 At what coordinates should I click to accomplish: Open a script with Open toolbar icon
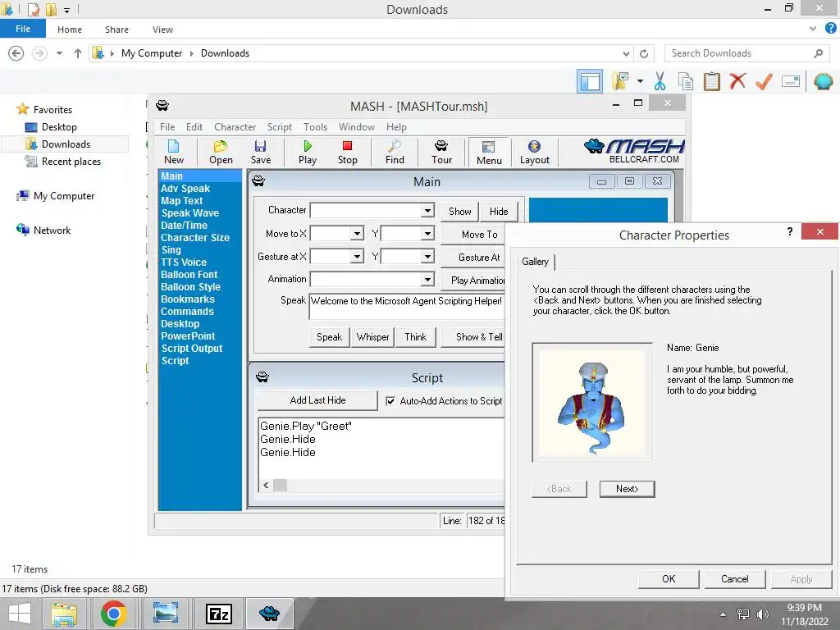(221, 152)
